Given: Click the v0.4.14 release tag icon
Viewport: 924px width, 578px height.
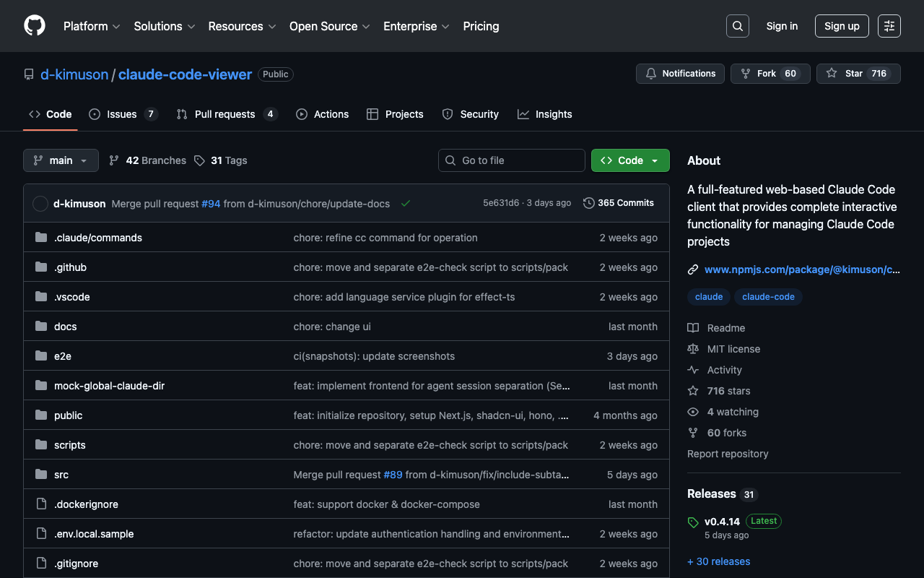Looking at the screenshot, I should click(x=693, y=522).
